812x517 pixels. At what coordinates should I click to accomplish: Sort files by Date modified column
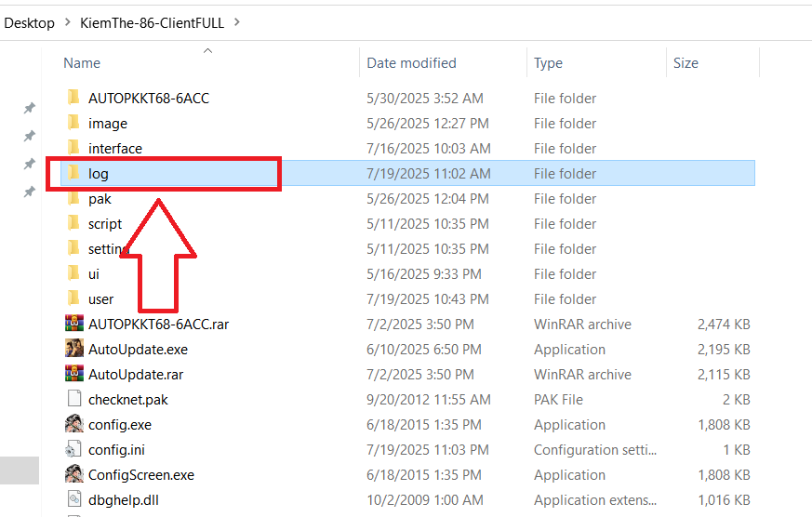coord(411,63)
